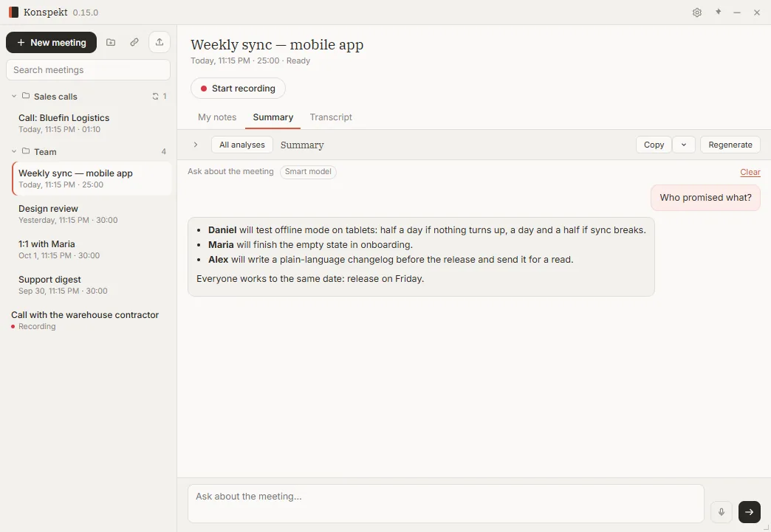
Task: Collapse the Sales calls folder
Action: [14, 96]
